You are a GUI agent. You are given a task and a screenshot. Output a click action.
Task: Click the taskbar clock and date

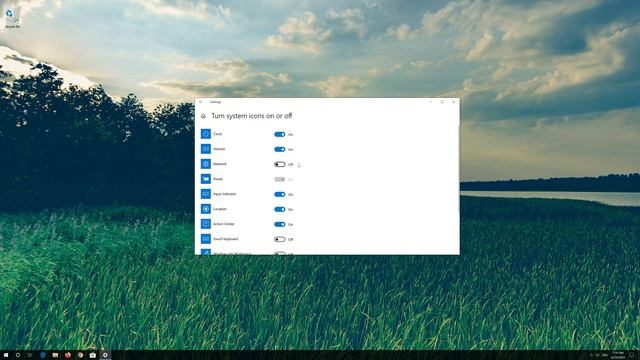pyautogui.click(x=618, y=355)
